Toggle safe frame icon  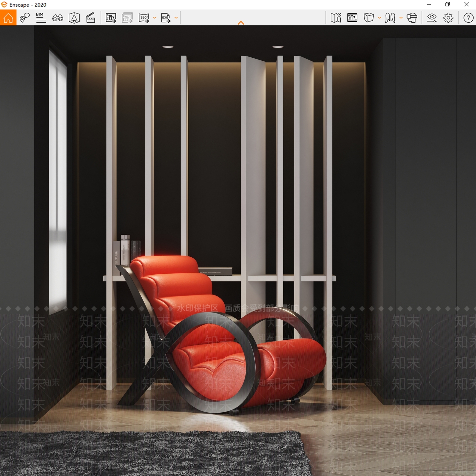coord(74,18)
